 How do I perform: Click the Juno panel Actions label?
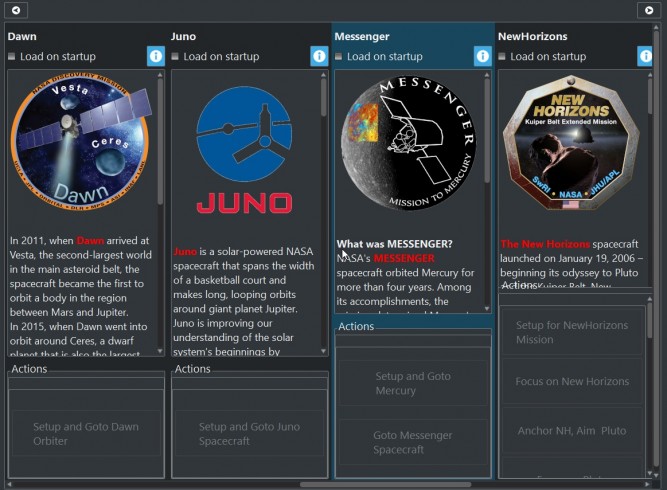tap(192, 369)
